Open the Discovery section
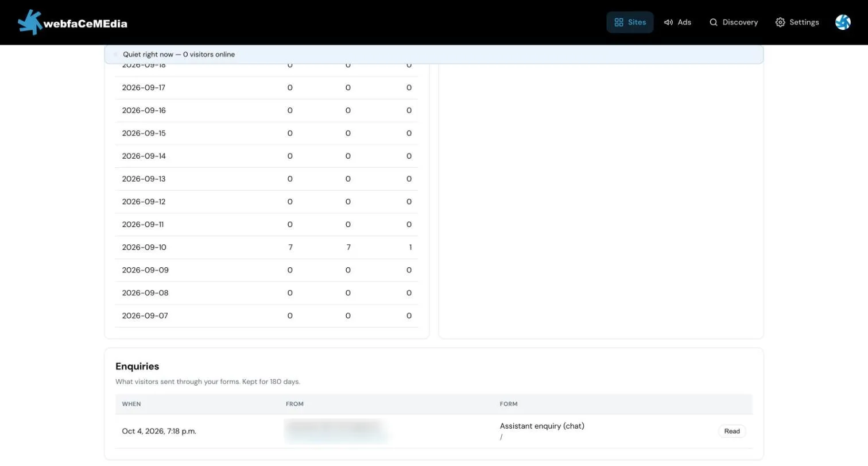The width and height of the screenshot is (868, 466). [733, 22]
